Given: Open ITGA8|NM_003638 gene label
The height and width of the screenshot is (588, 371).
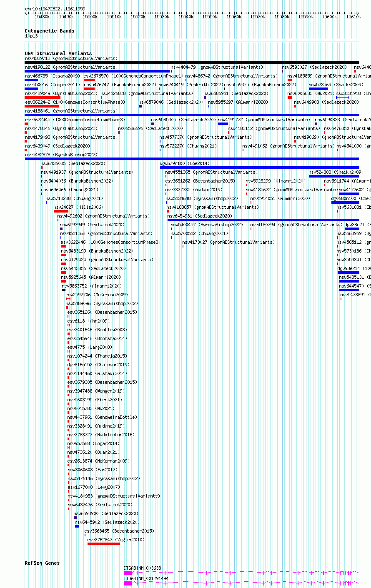Looking at the screenshot, I should click(x=143, y=568).
